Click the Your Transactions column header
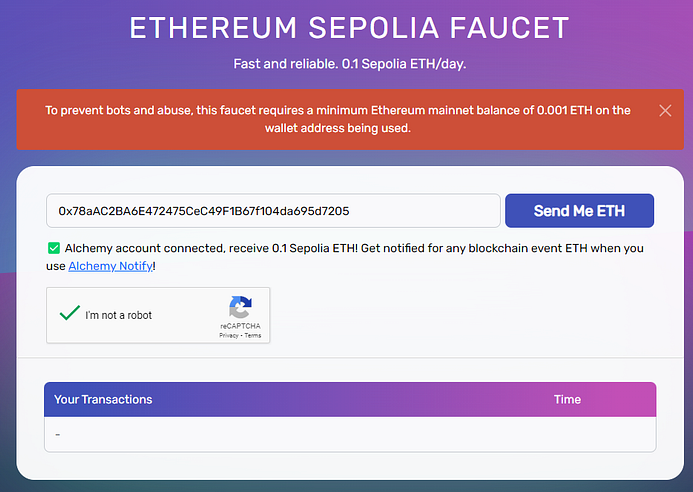This screenshot has width=693, height=492. click(103, 400)
